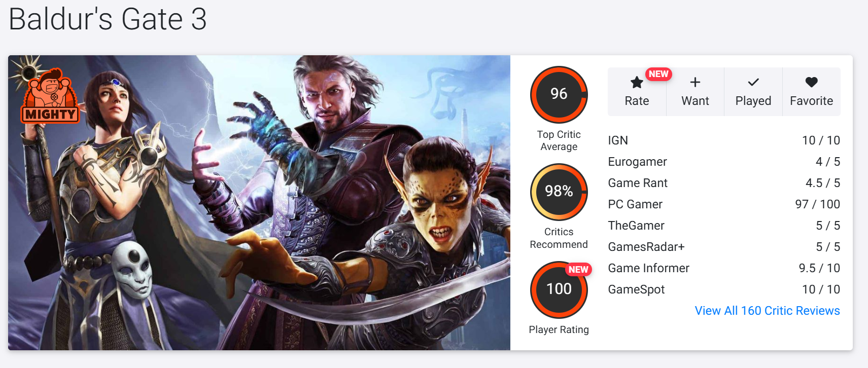Open the Game Rant review
This screenshot has height=368, width=868.
coord(724,183)
